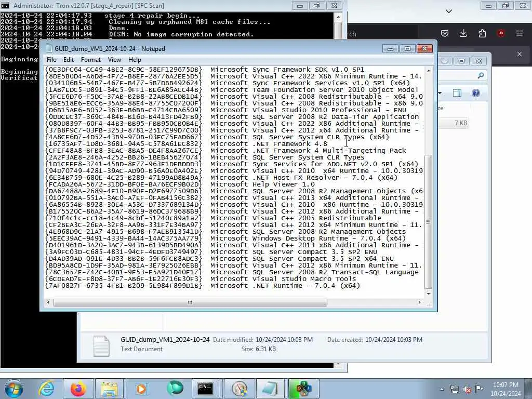Switch to the Command Prompt taskbar icon
The width and height of the screenshot is (532, 399).
tap(205, 389)
